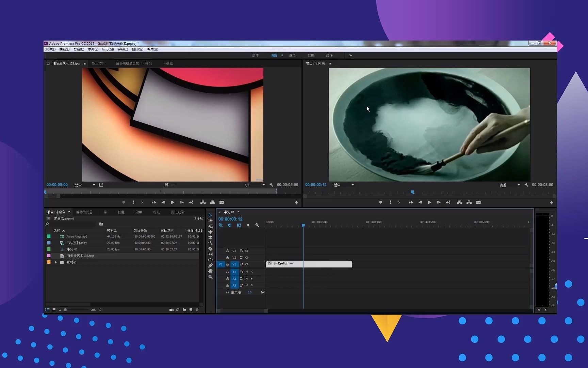This screenshot has width=588, height=368.
Task: Click New Item icon in Project panel
Action: (191, 310)
